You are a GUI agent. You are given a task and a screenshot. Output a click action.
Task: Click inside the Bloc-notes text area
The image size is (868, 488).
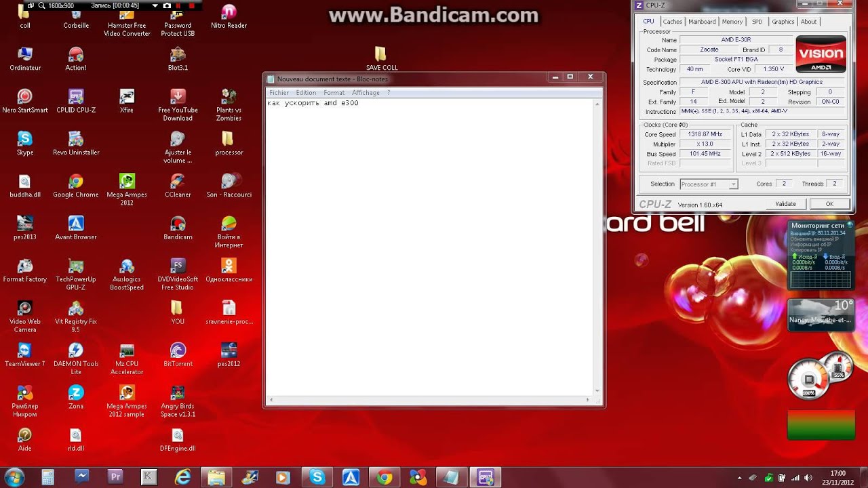point(429,247)
